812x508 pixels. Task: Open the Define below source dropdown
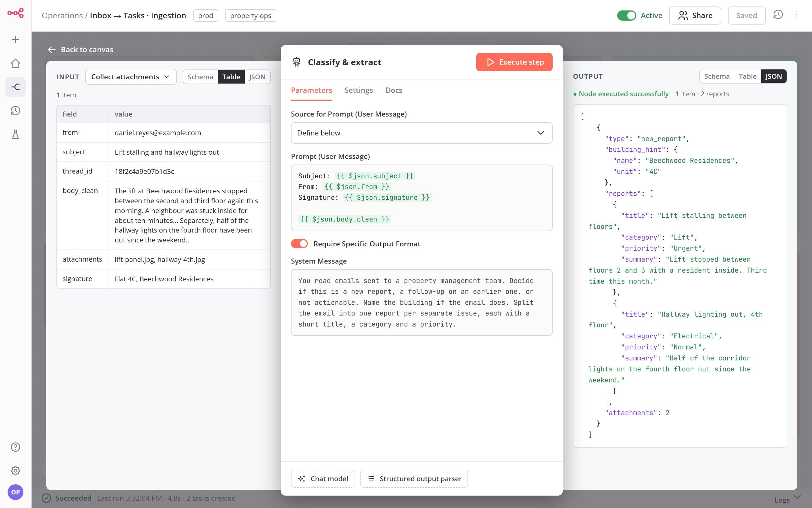(422, 133)
